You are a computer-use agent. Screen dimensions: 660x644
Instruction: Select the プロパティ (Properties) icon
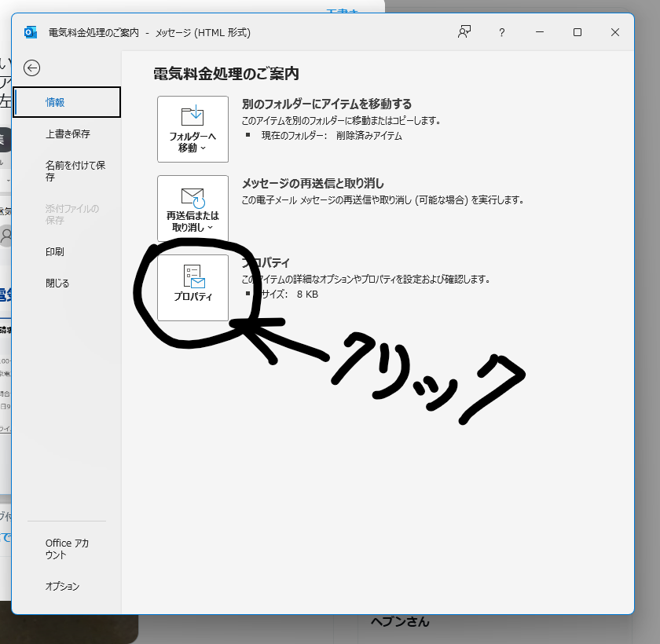point(192,288)
